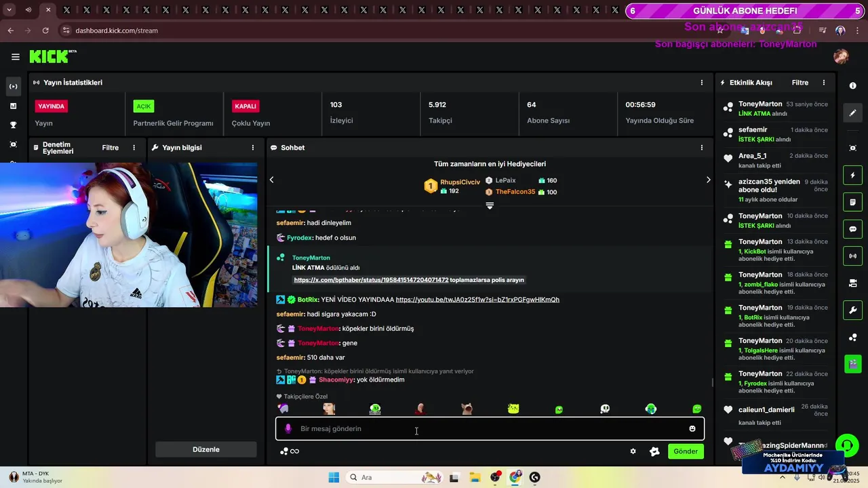The image size is (868, 488).
Task: Open Logitech G HUB from the taskbar
Action: tap(535, 477)
